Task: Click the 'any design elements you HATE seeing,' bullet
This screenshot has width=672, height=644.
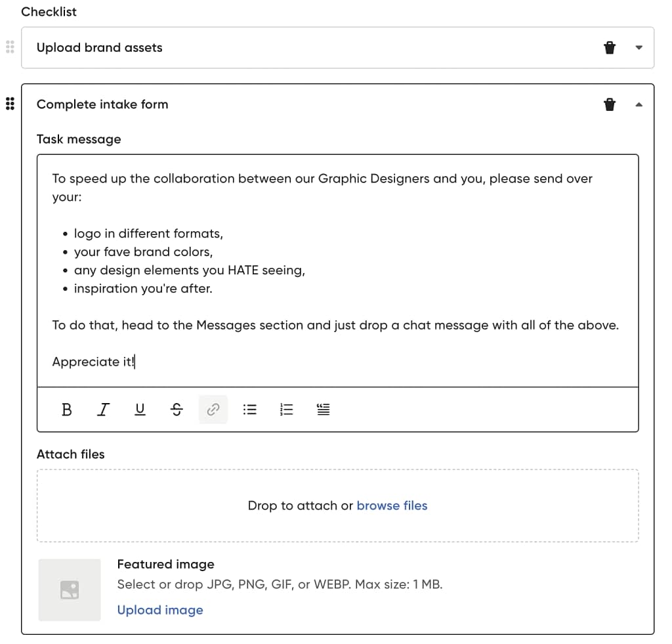Action: [190, 270]
